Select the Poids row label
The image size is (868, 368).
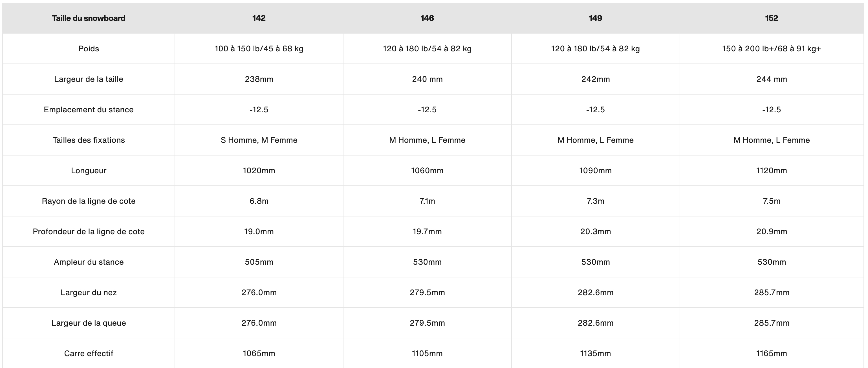(x=89, y=49)
